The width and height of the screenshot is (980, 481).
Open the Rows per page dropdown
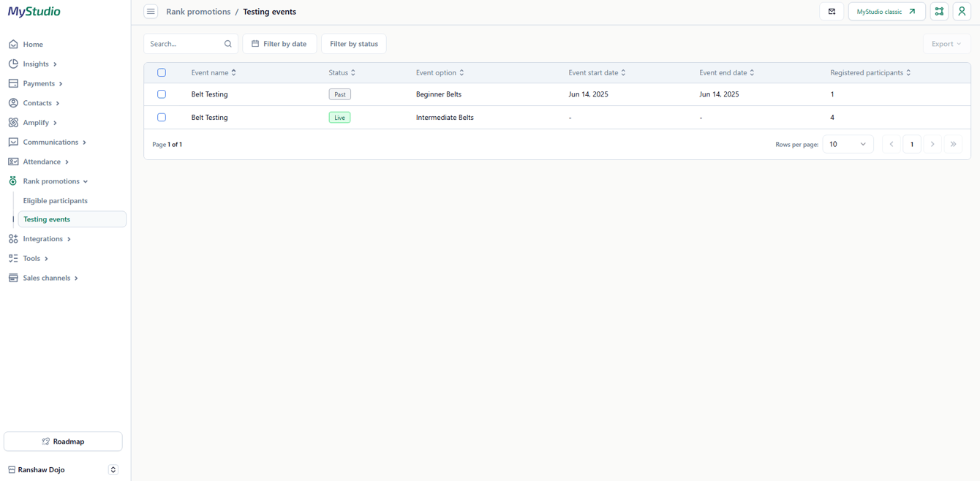(x=848, y=145)
